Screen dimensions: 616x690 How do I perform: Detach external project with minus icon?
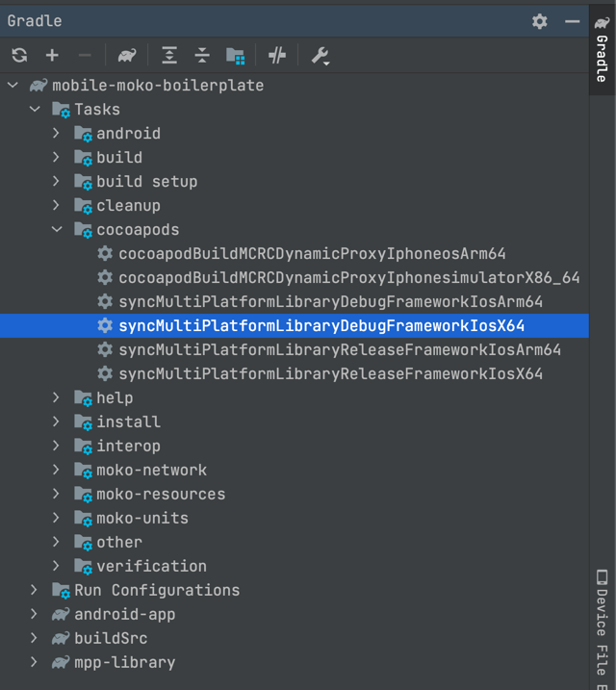[x=85, y=56]
